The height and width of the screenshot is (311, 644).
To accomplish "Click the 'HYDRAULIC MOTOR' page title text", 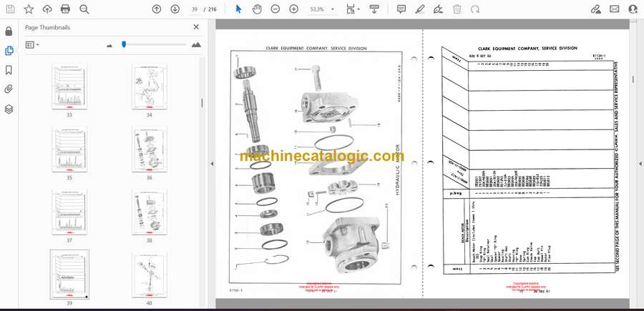I will click(397, 169).
